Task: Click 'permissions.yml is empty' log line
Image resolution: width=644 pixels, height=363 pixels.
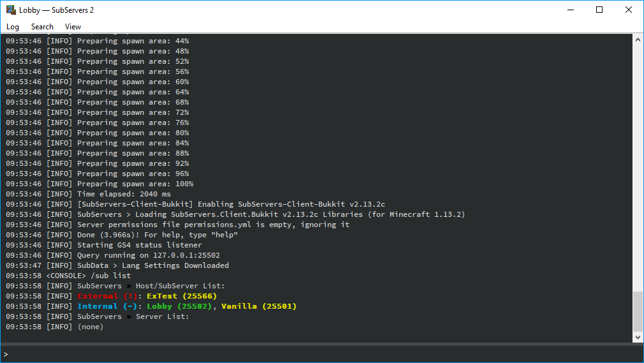Action: tap(177, 225)
